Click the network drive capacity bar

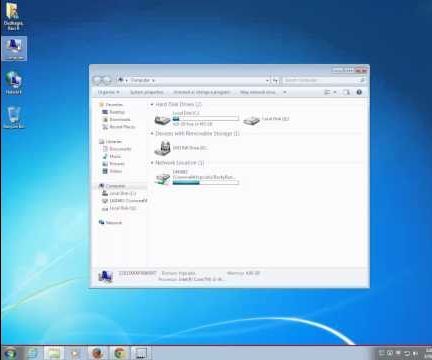206,182
